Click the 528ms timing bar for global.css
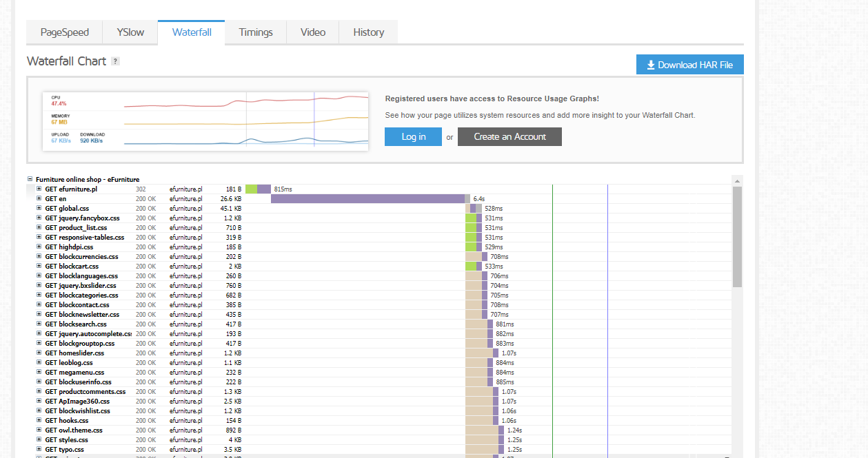Viewport: 868px width, 458px height. coord(474,208)
